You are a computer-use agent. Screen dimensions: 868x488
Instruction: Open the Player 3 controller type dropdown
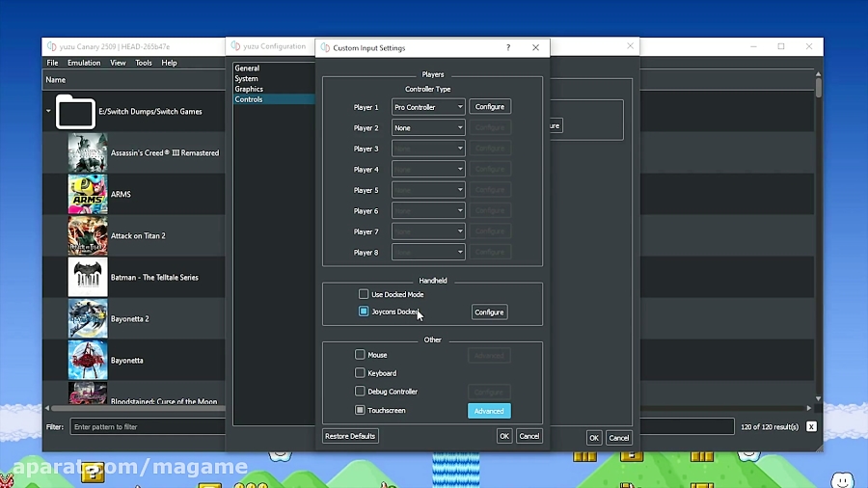coord(428,149)
